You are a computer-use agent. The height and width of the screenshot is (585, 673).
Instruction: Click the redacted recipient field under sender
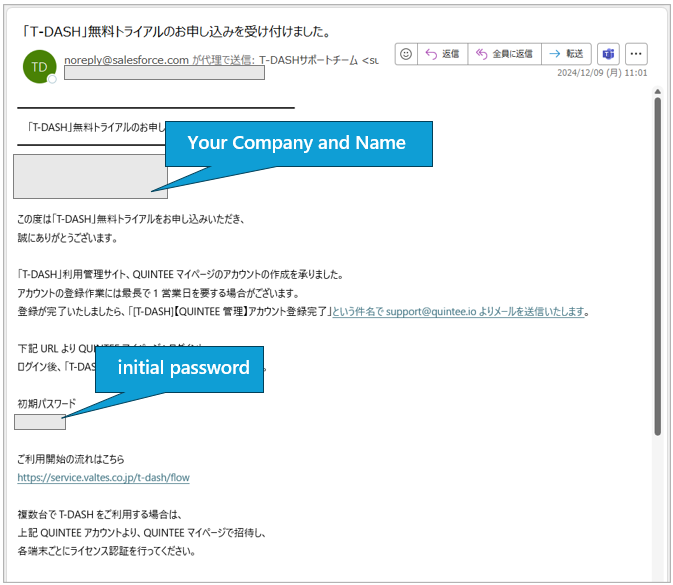pyautogui.click(x=163, y=73)
